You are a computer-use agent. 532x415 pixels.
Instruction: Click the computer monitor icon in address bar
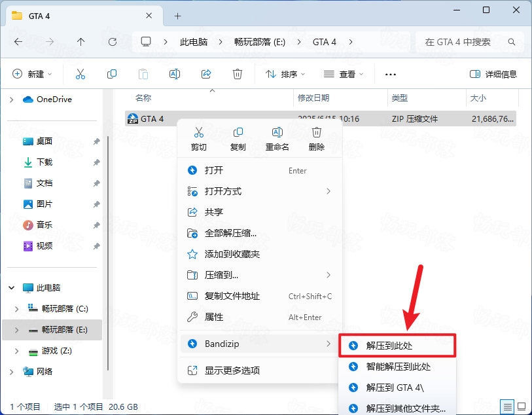(146, 42)
